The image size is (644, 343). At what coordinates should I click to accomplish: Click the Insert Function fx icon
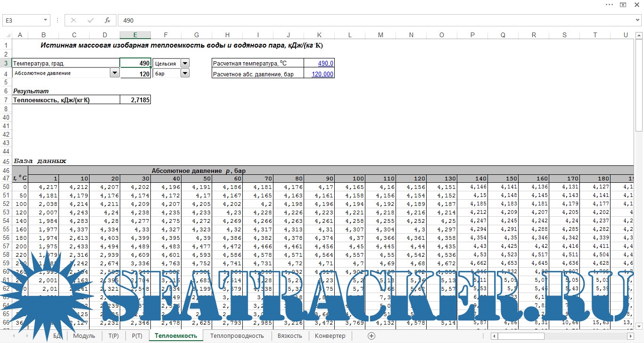(x=107, y=20)
